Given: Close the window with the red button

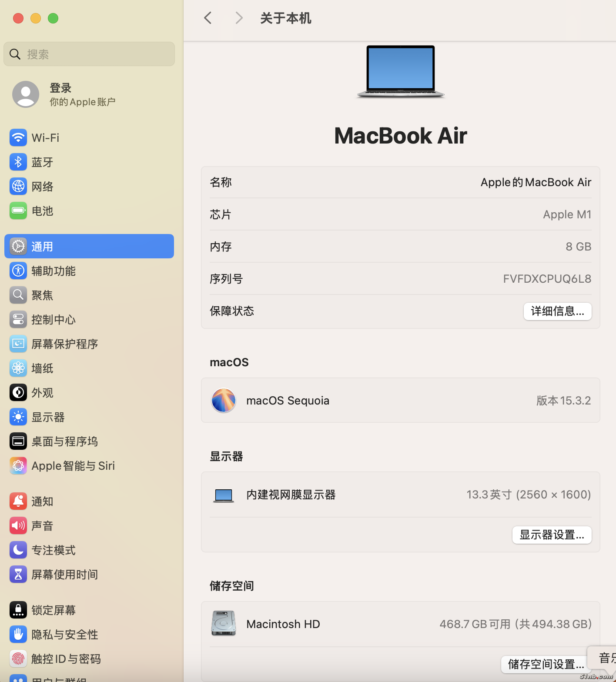Looking at the screenshot, I should 18,18.
